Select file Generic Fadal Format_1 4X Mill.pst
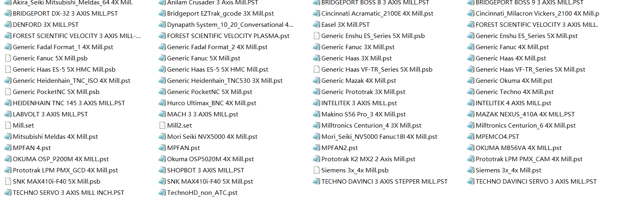This screenshot has height=216, width=644. [x=63, y=47]
